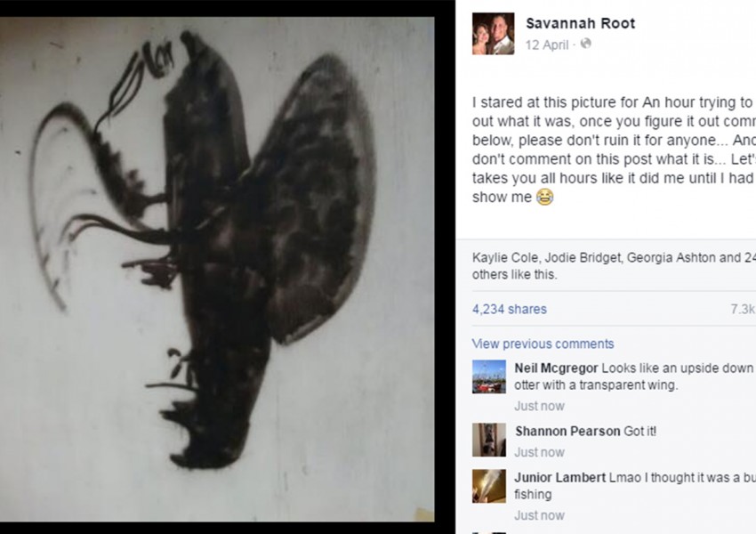The width and height of the screenshot is (756, 534).
Task: Open Savannah Root's profile name link
Action: tap(580, 23)
